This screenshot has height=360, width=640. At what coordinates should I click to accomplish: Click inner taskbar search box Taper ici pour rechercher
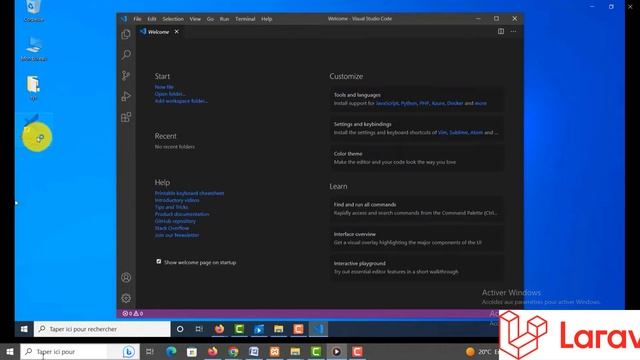point(102,329)
